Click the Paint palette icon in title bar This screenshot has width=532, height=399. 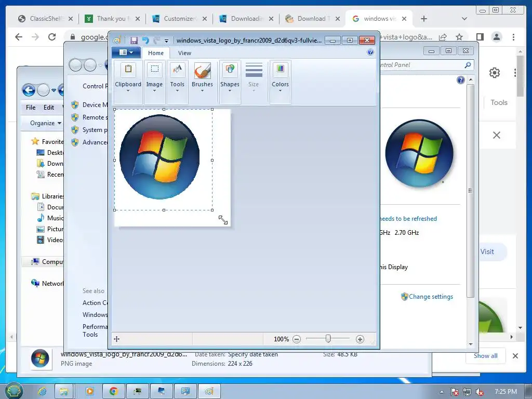[117, 41]
